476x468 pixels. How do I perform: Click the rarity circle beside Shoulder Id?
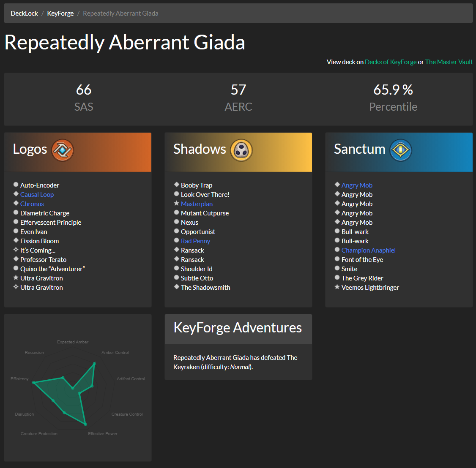coord(176,268)
